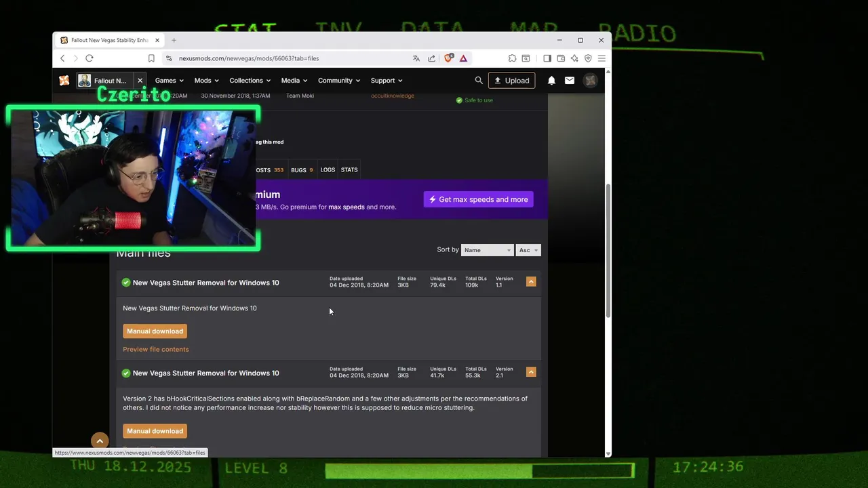The width and height of the screenshot is (868, 488).
Task: Close the Fallout New Vegas game filter
Action: (140, 81)
